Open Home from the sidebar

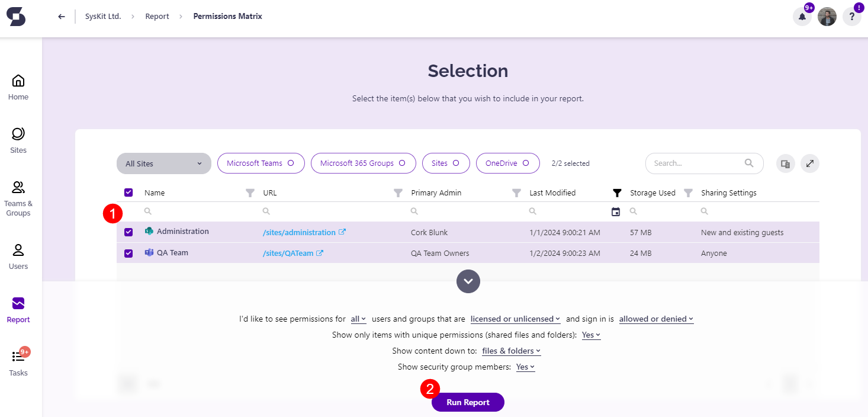pyautogui.click(x=18, y=86)
